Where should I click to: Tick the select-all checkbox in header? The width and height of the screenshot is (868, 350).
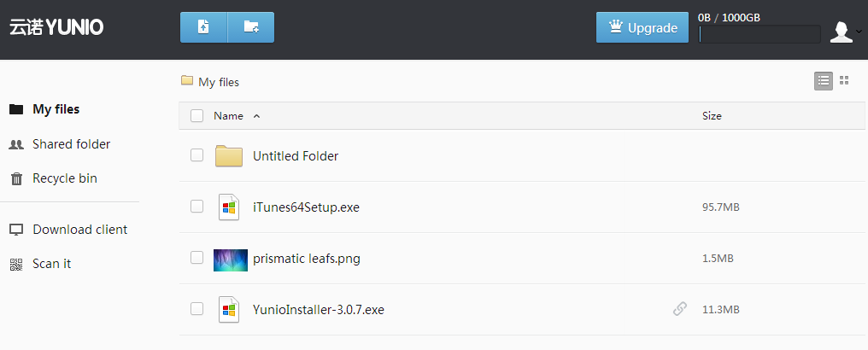click(197, 115)
